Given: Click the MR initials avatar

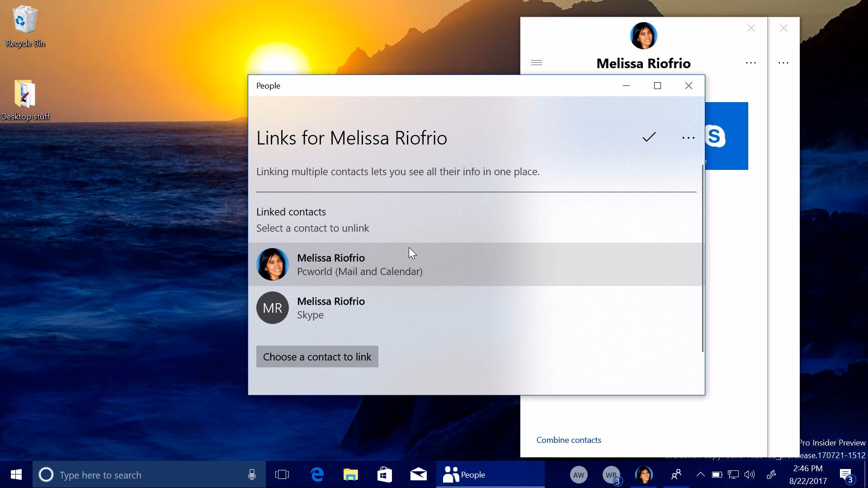Looking at the screenshot, I should coord(273,308).
